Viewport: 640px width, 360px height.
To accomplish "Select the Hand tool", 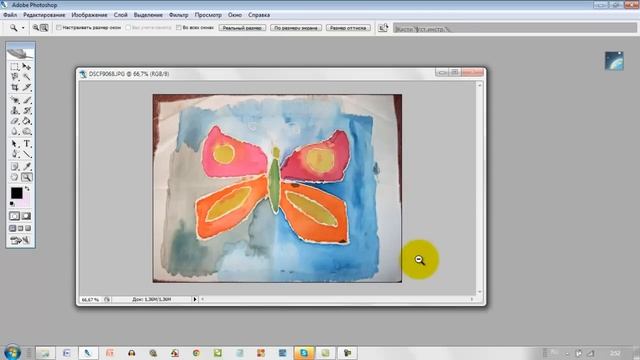I will [14, 177].
